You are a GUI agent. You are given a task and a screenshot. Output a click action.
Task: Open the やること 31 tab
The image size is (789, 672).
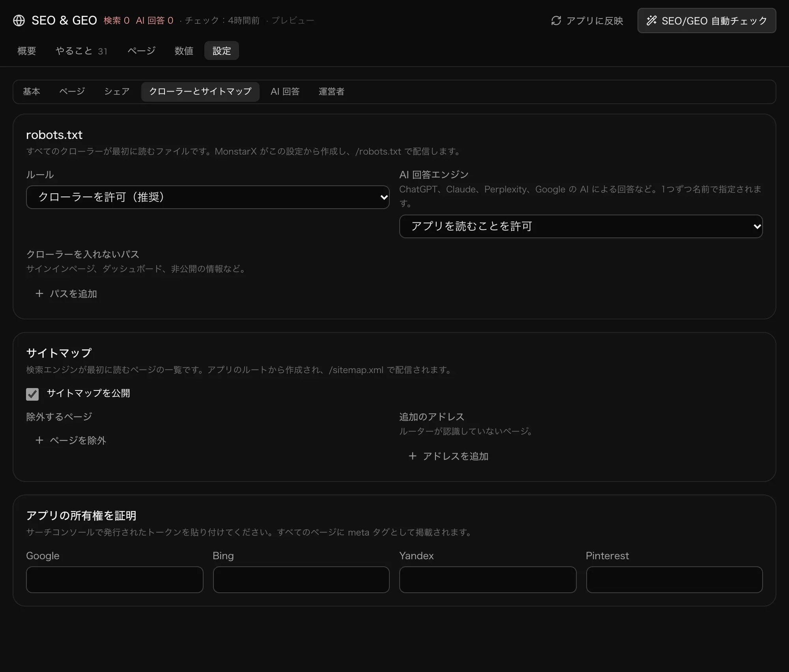pyautogui.click(x=81, y=51)
